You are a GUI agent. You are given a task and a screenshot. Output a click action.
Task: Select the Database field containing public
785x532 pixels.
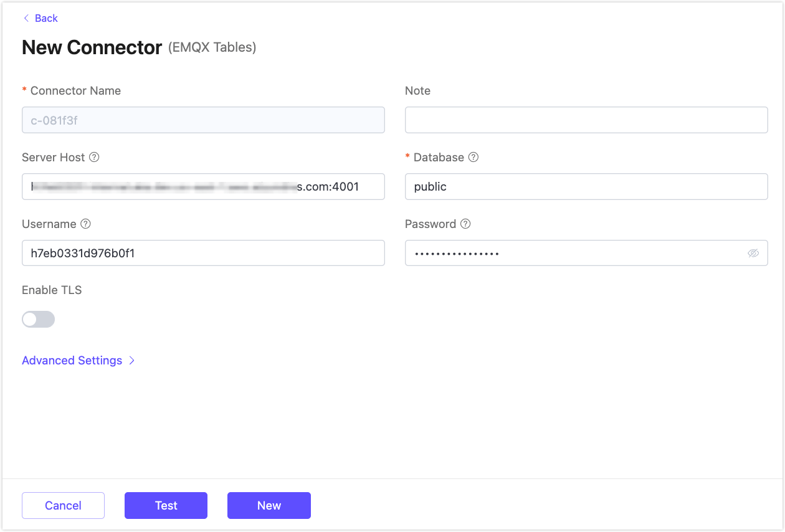coord(586,187)
